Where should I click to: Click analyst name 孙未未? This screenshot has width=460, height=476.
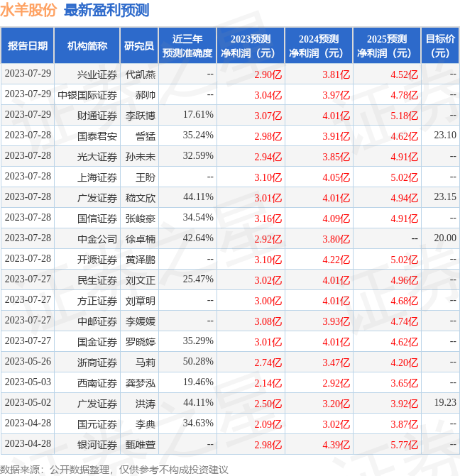click(x=141, y=157)
